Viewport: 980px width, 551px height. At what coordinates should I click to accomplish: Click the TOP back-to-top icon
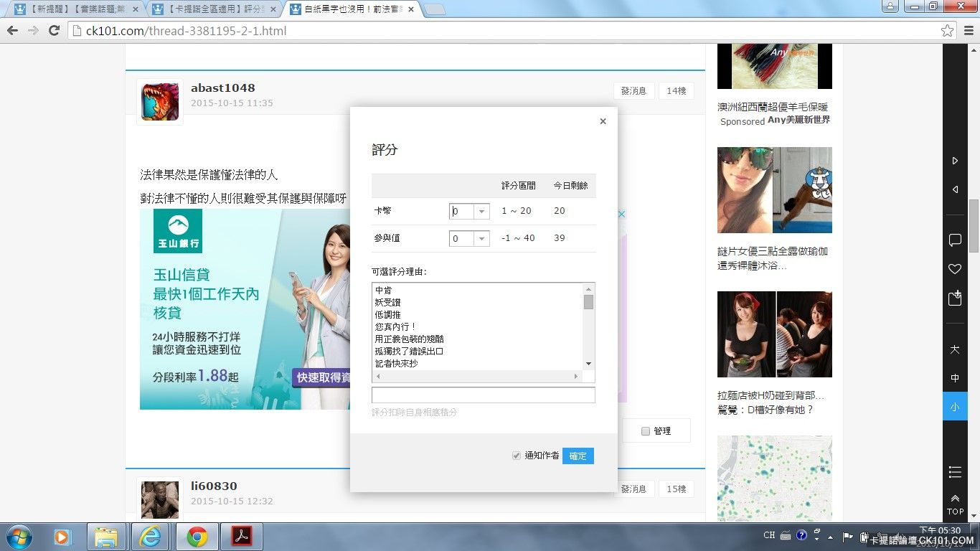pos(955,504)
